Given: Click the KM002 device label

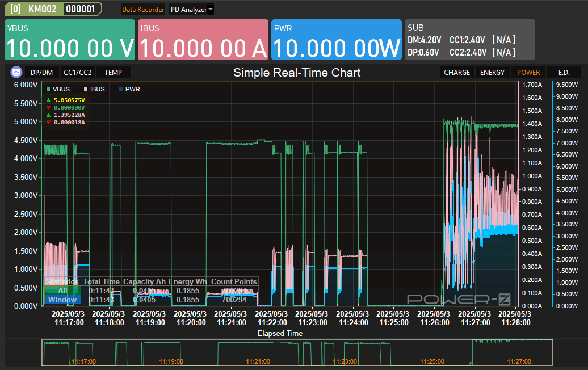Looking at the screenshot, I should coord(43,9).
